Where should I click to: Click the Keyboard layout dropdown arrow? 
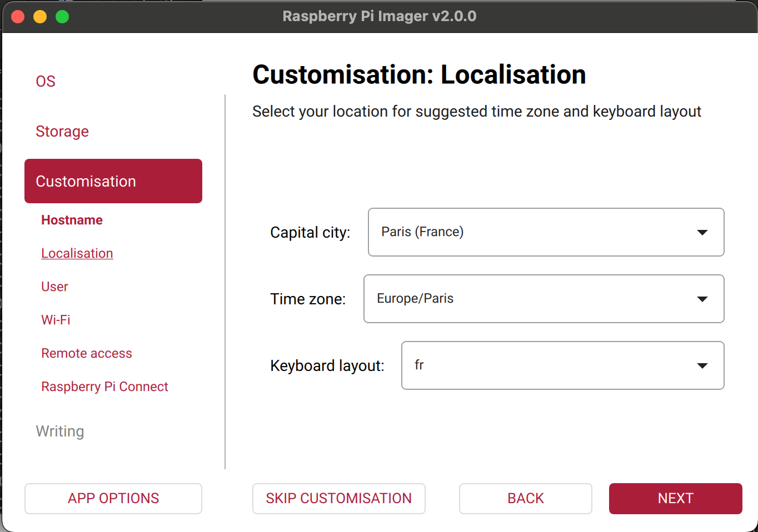click(x=702, y=365)
